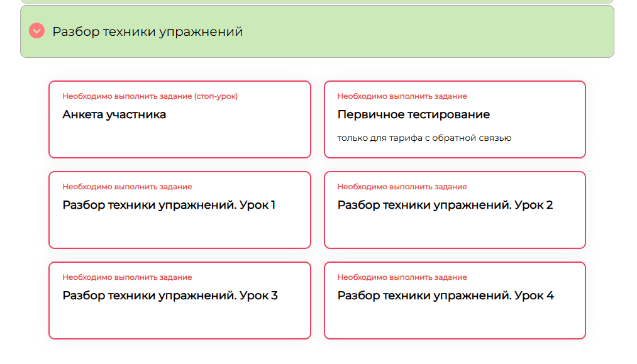637x364 pixels.
Task: Click the status label above Урок 3
Action: point(127,277)
